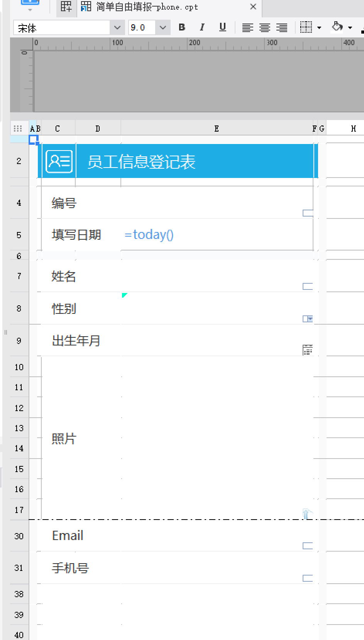The height and width of the screenshot is (640, 364).
Task: Center align cell text
Action: click(x=265, y=27)
